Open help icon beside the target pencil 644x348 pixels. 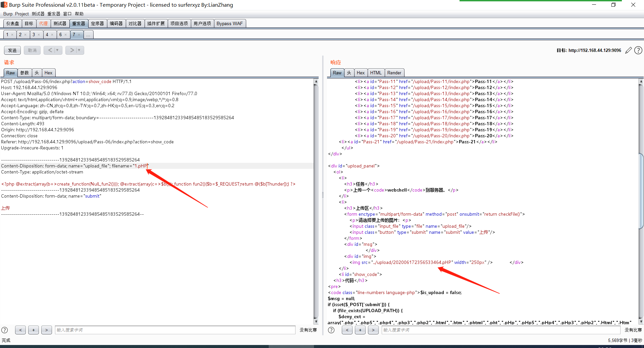tap(638, 50)
